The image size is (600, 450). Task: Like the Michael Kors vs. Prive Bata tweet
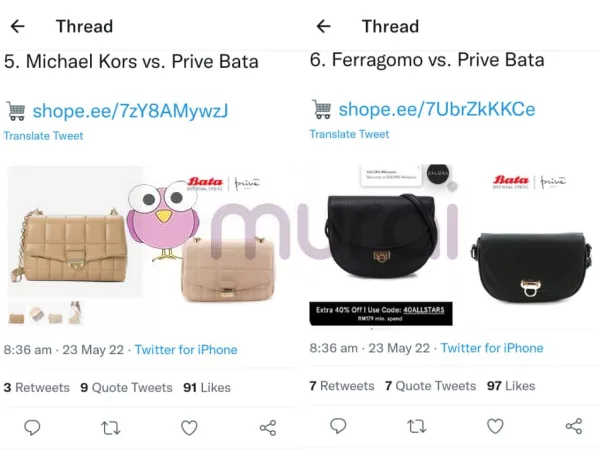189,428
